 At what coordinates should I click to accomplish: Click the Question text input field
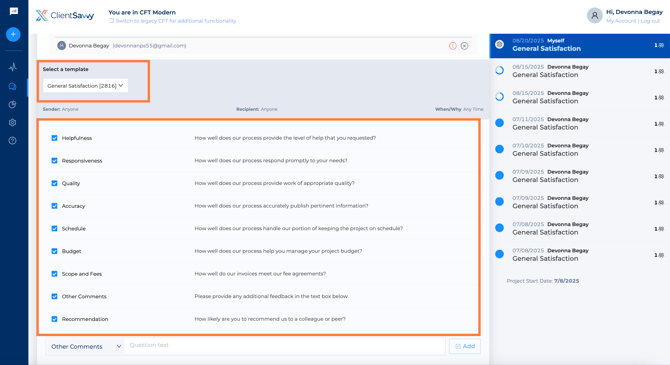(285, 345)
